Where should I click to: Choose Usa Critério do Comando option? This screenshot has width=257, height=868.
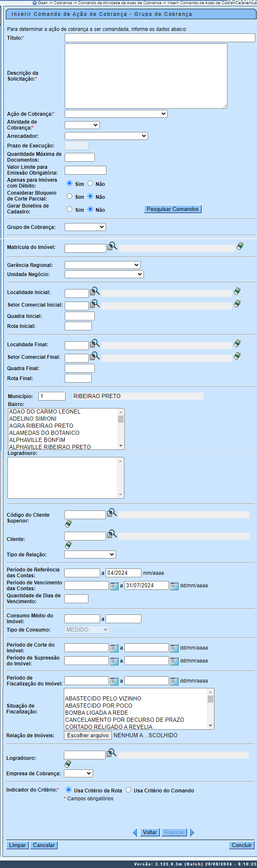pyautogui.click(x=128, y=790)
